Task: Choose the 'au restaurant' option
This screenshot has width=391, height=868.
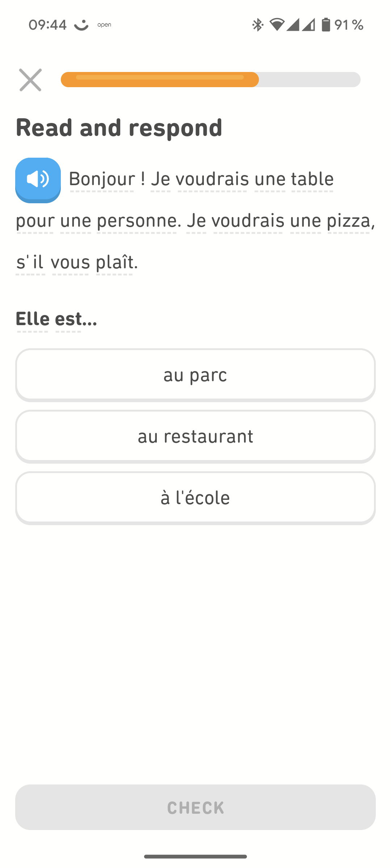Action: (195, 437)
